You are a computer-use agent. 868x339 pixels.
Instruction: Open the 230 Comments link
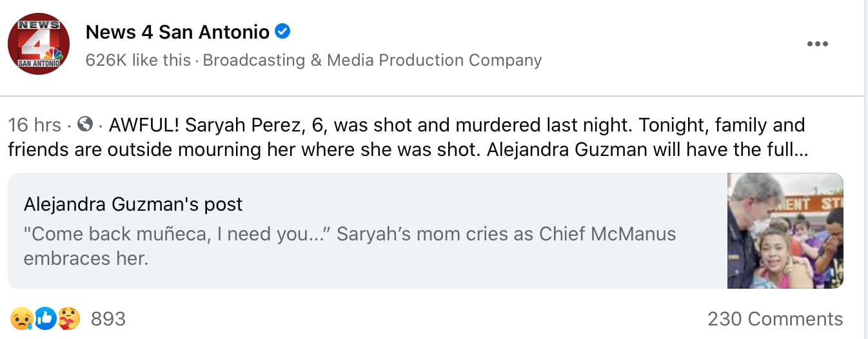coord(774,319)
